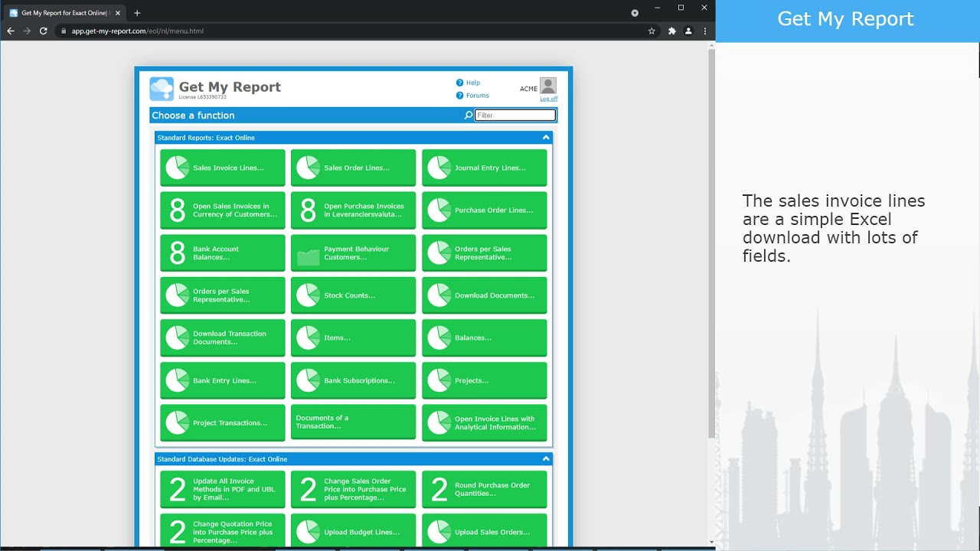Click the pie chart icon on Stock Counts tile
The image size is (980, 551).
(308, 295)
